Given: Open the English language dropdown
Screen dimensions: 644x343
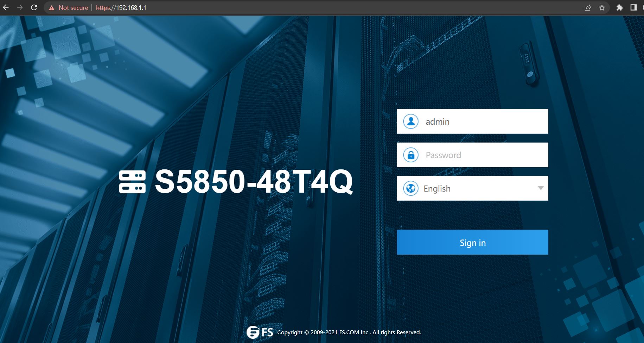Looking at the screenshot, I should pos(472,188).
